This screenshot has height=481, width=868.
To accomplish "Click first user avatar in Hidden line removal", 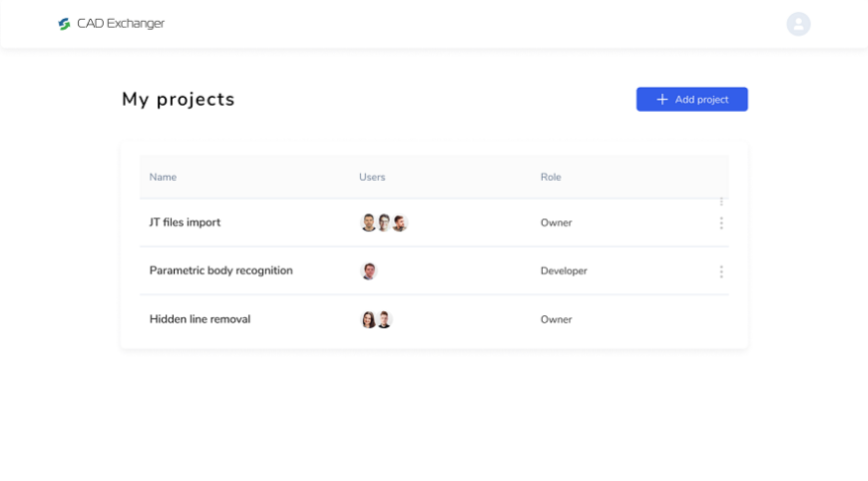I will (x=368, y=319).
